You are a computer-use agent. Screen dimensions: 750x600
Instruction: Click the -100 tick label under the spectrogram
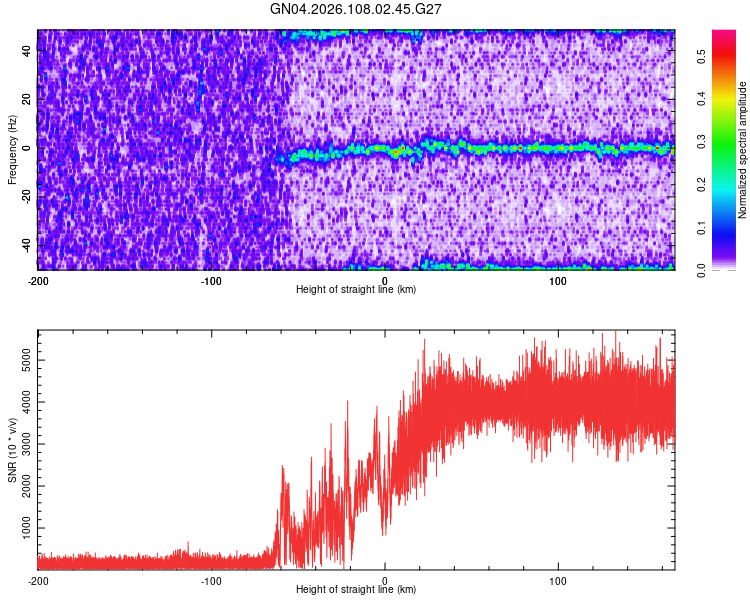click(211, 281)
